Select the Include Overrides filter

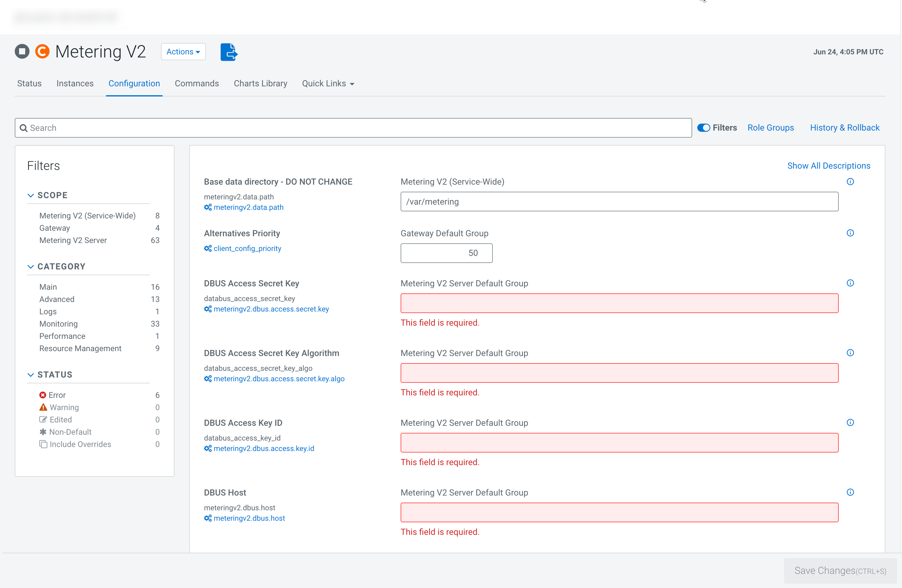[80, 444]
